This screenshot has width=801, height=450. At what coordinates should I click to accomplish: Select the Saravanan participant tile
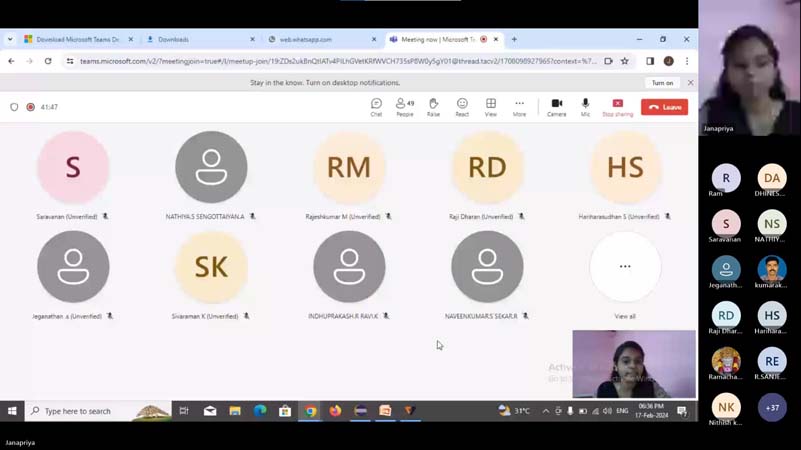pyautogui.click(x=73, y=168)
